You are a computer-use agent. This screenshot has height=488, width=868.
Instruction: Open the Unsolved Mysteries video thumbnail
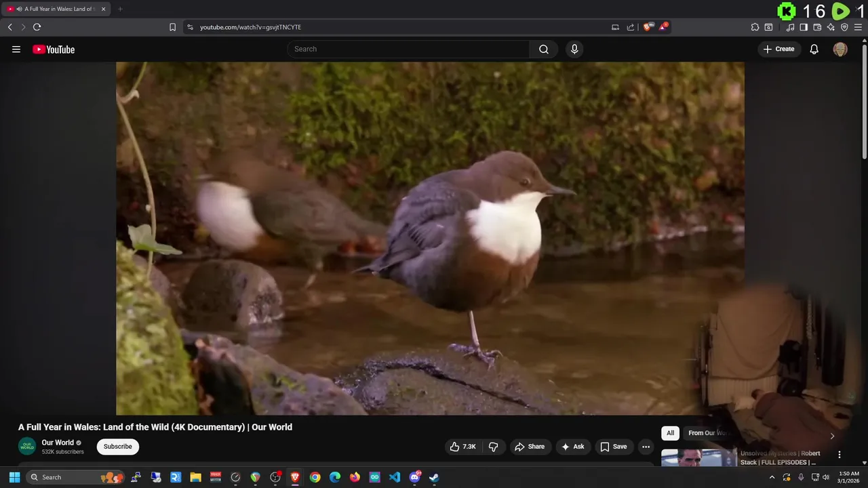(x=698, y=458)
